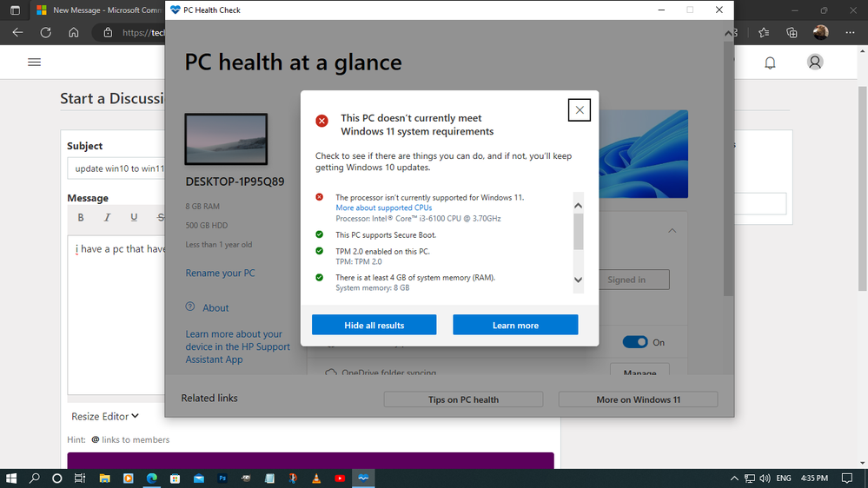This screenshot has height=488, width=868.
Task: Click the About question mark icon
Action: tap(190, 307)
